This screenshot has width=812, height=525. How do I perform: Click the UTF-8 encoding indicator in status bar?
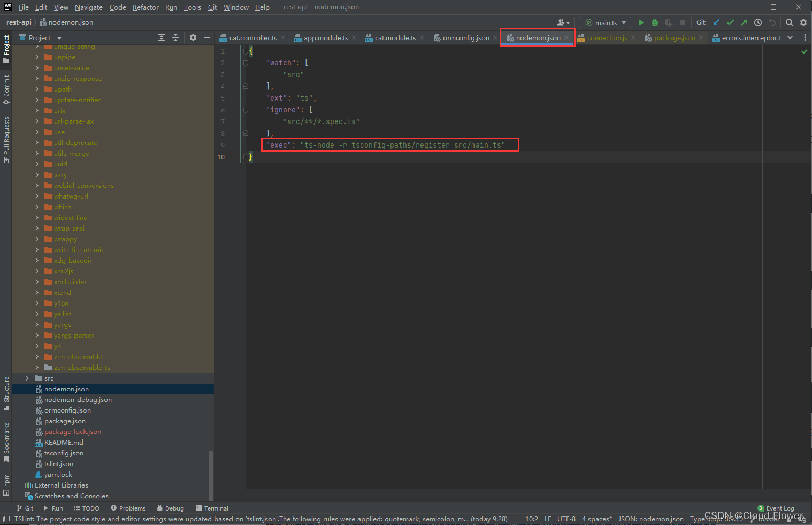pyautogui.click(x=566, y=519)
